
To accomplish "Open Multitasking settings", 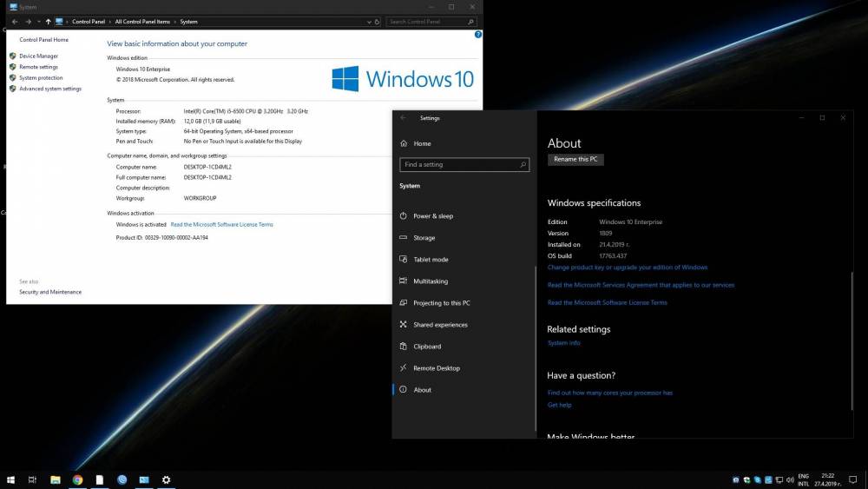I will tap(431, 281).
